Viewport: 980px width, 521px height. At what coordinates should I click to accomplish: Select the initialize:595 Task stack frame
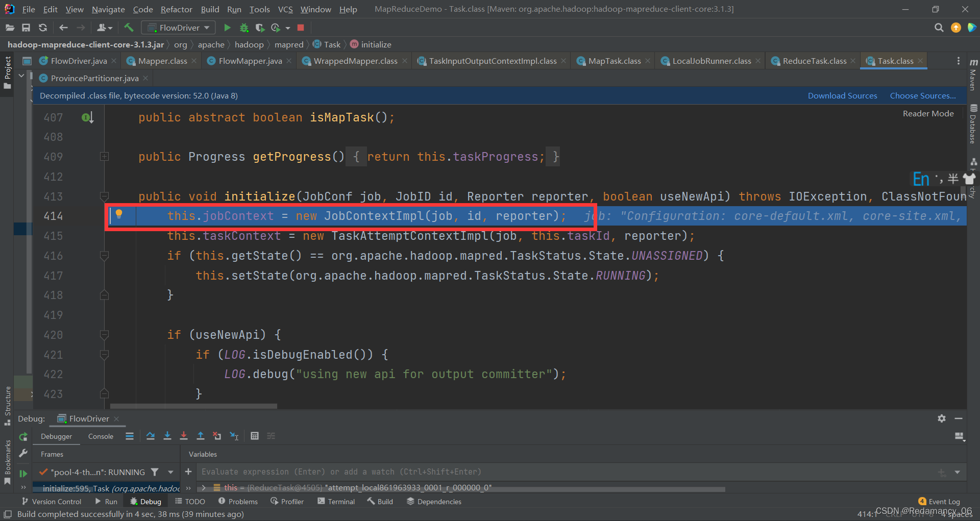106,488
